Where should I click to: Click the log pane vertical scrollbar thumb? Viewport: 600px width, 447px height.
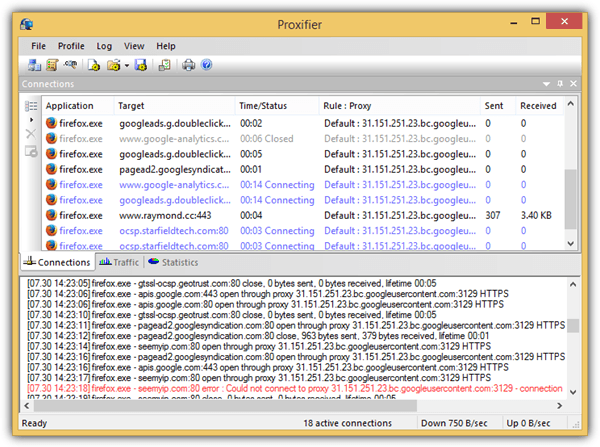point(573,326)
